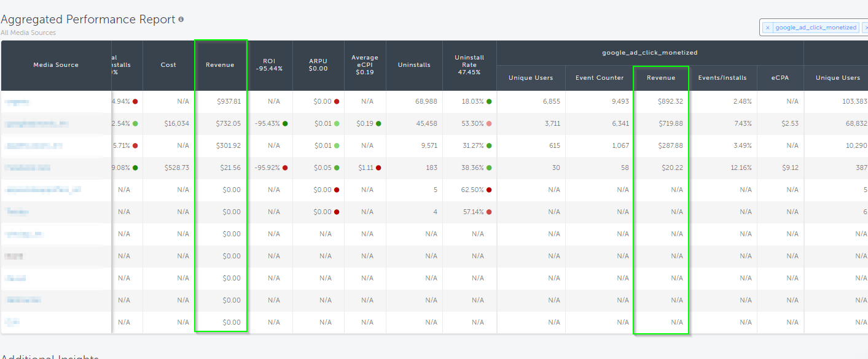868x359 pixels.
Task: Open the event selector showing google_ad_click_monetized
Action: (815, 28)
